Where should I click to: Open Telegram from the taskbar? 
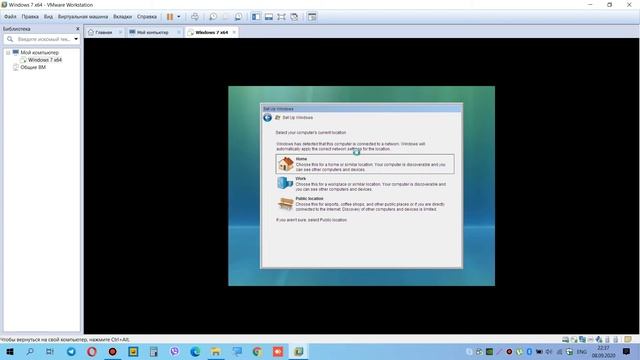(71, 351)
